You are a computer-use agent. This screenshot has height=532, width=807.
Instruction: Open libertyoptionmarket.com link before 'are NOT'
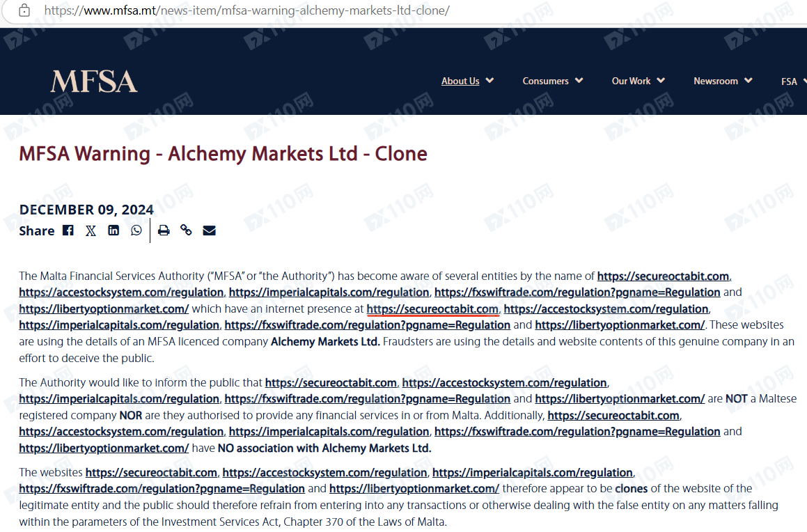point(620,399)
